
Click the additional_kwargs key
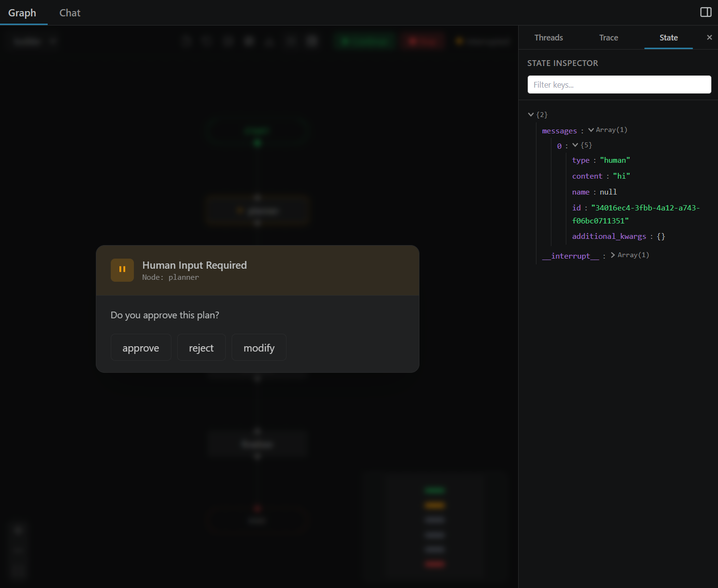[609, 236]
